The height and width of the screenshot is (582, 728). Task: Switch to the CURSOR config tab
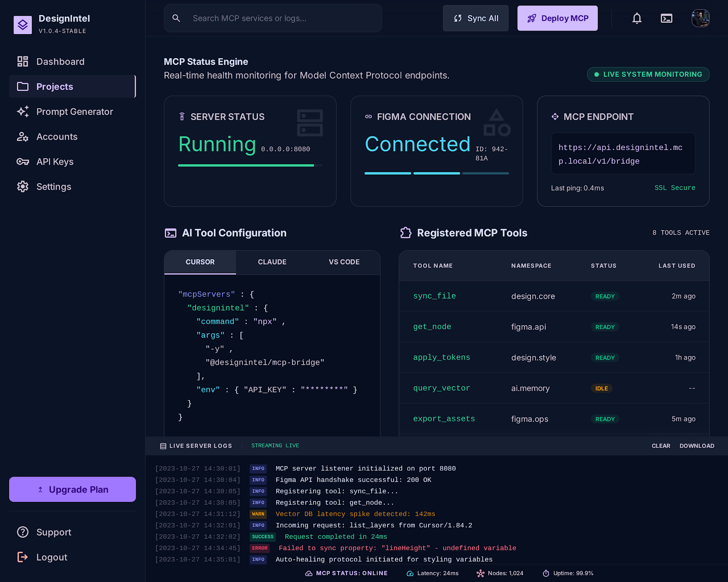[x=200, y=262]
